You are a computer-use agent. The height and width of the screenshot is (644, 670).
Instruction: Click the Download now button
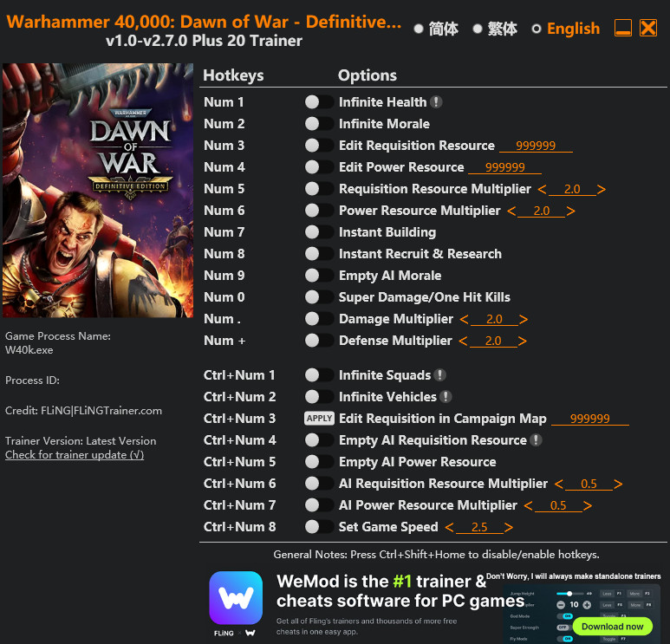coord(612,626)
